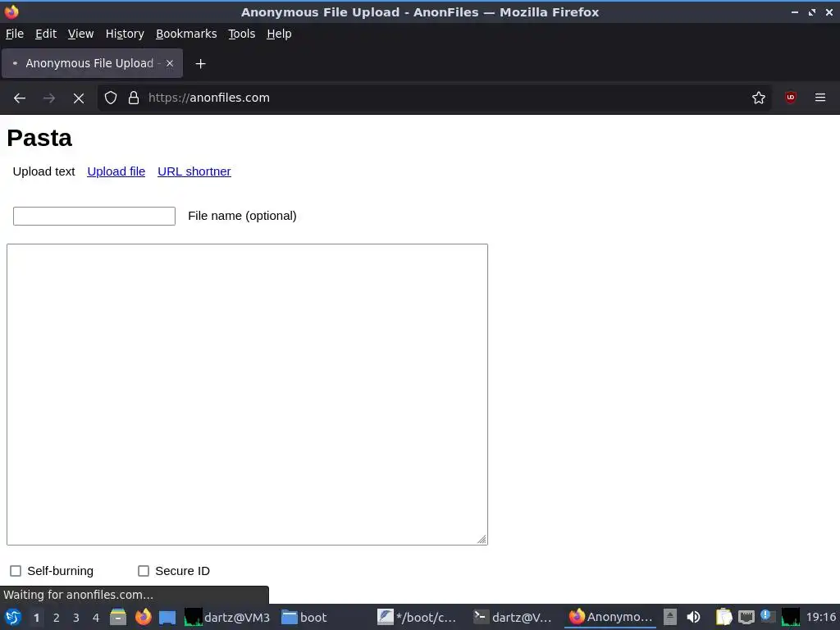Click inside the large paste text area
The image size is (840, 630).
[x=247, y=395]
